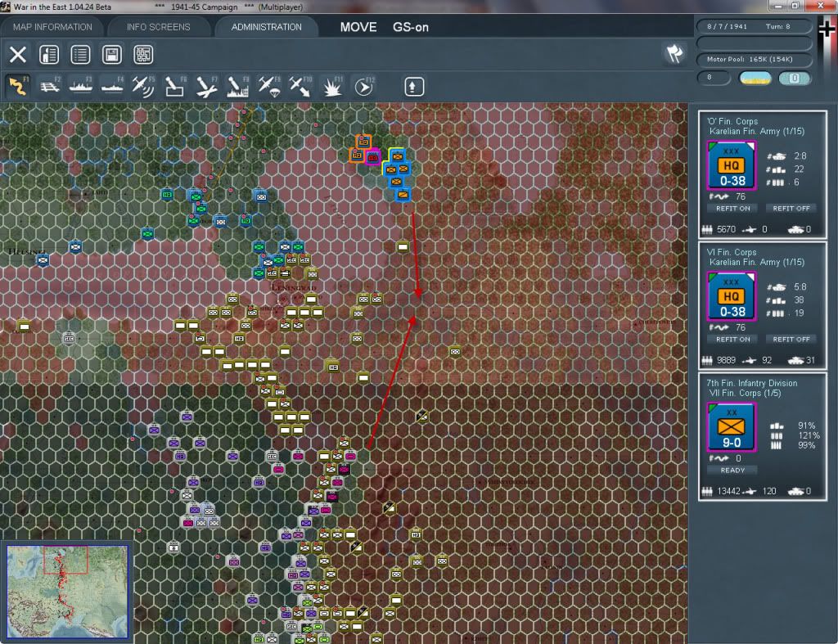The image size is (838, 644).
Task: Click the 'O' Fin. Corps unit name
Action: (x=732, y=121)
